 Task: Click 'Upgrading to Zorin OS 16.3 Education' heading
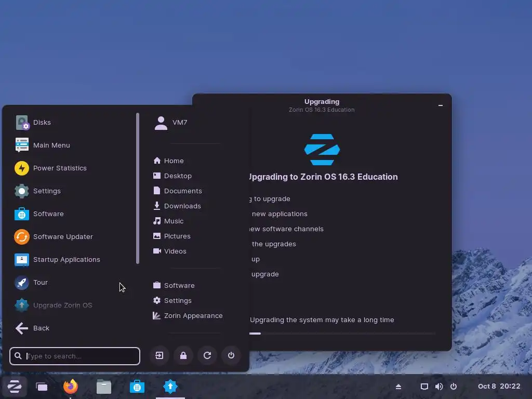click(x=323, y=177)
